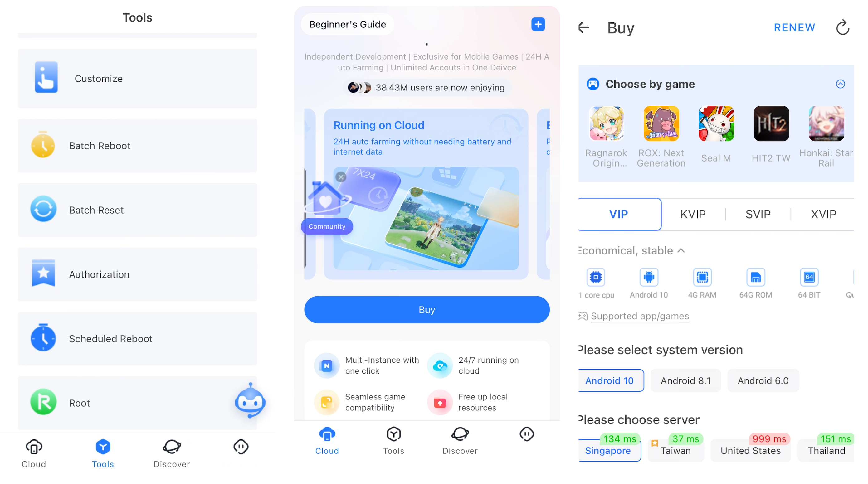The width and height of the screenshot is (868, 484).
Task: Click RENEW button on Buy screen
Action: 794,26
